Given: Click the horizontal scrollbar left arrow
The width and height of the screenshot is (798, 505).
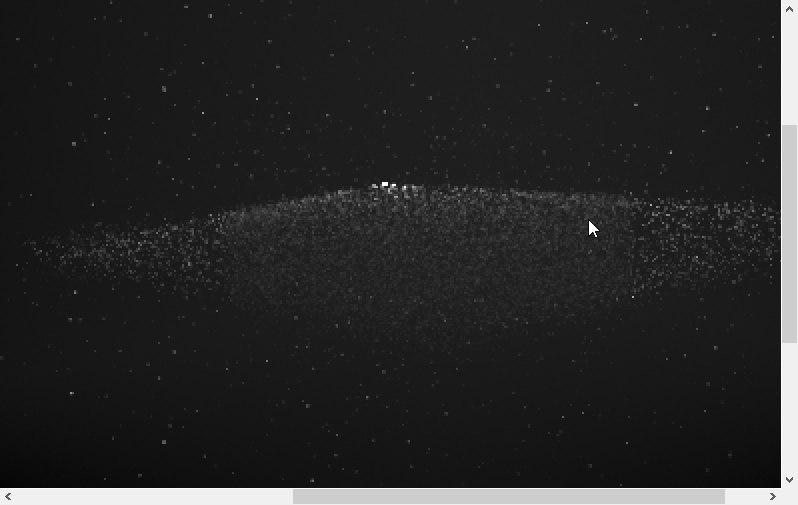Looking at the screenshot, I should point(8,496).
